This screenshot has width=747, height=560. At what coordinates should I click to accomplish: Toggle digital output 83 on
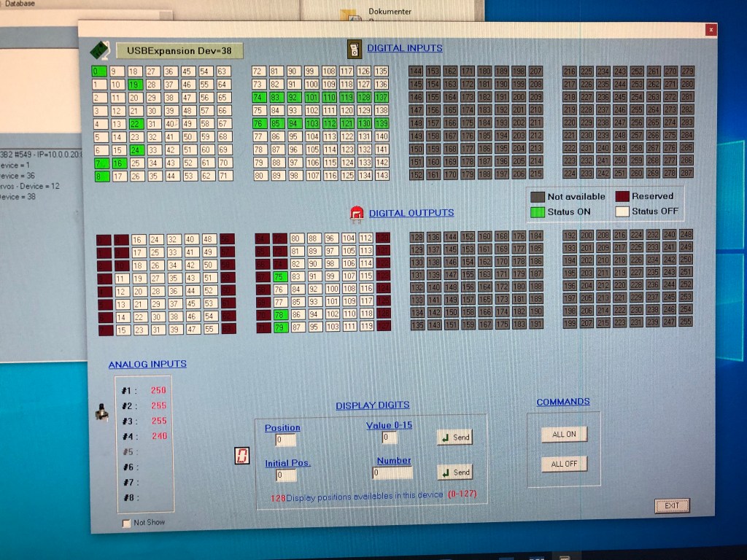coord(296,277)
